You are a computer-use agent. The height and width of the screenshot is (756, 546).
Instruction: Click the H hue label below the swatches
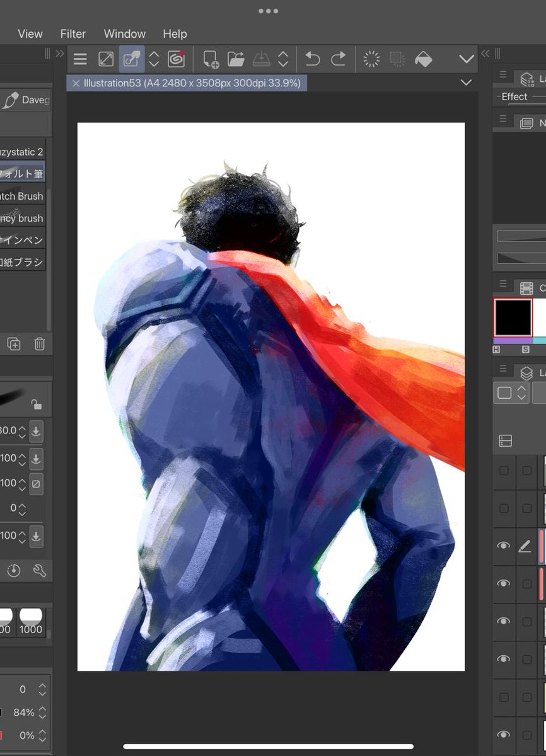[x=497, y=349]
